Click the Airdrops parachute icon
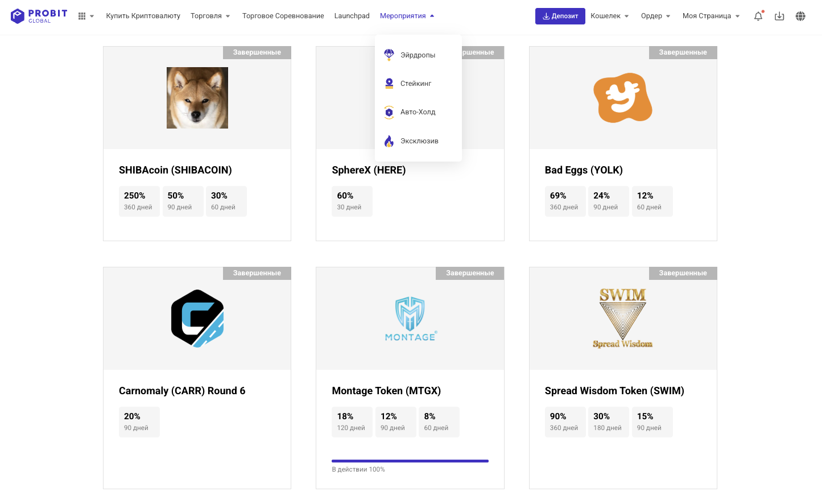The image size is (822, 504). tap(389, 55)
